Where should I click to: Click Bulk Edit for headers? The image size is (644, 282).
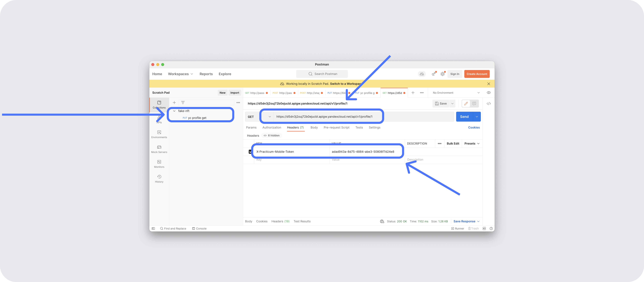coord(453,144)
